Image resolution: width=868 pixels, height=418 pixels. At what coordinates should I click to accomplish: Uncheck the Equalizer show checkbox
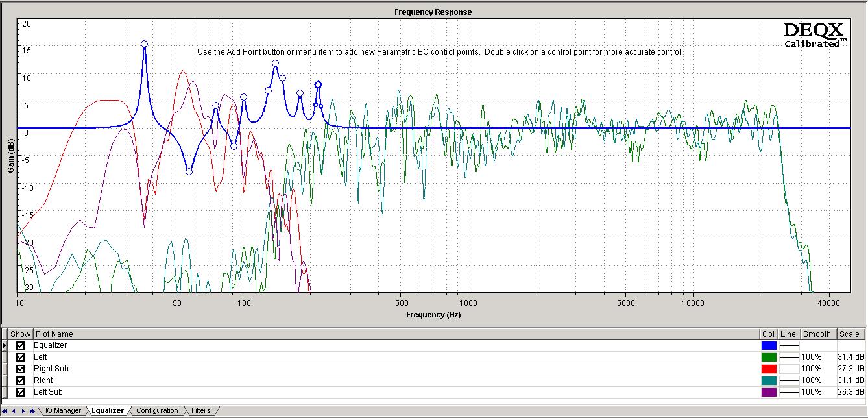tap(21, 345)
